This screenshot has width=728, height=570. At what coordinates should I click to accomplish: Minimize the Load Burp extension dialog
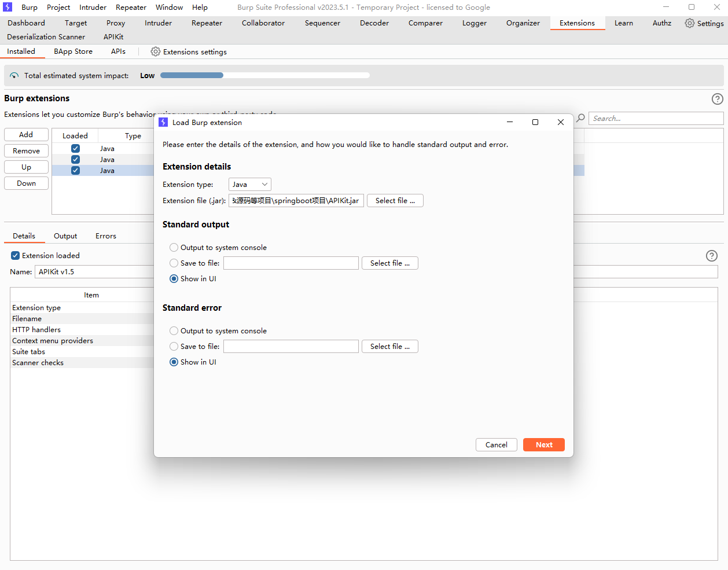[510, 122]
